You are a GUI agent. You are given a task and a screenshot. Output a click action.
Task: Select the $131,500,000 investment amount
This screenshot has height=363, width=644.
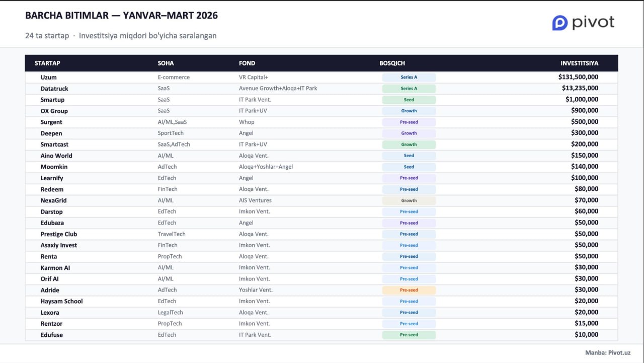point(578,78)
